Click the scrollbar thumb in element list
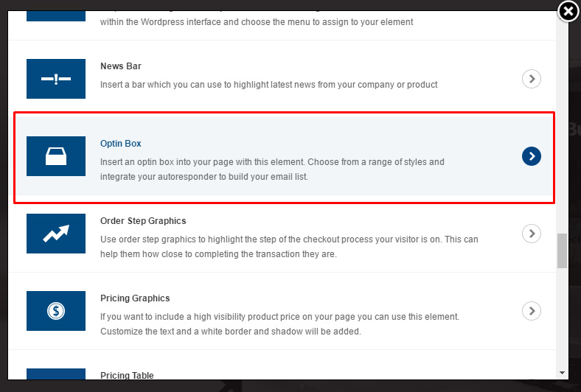The width and height of the screenshot is (581, 392). click(x=562, y=251)
